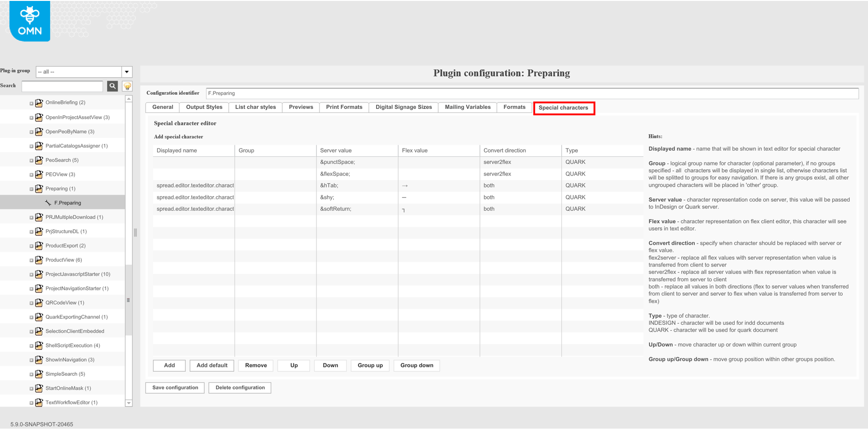Image resolution: width=868 pixels, height=430 pixels.
Task: Click the OMN bee logo
Action: (x=30, y=21)
